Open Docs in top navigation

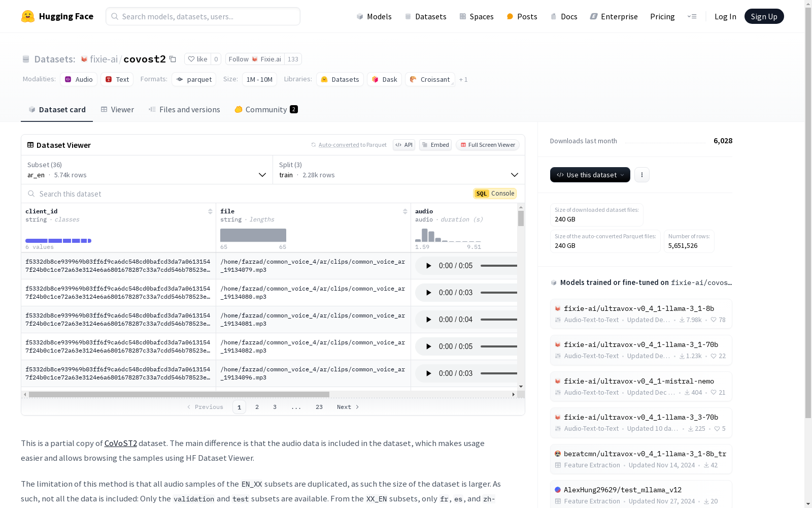coord(564,16)
